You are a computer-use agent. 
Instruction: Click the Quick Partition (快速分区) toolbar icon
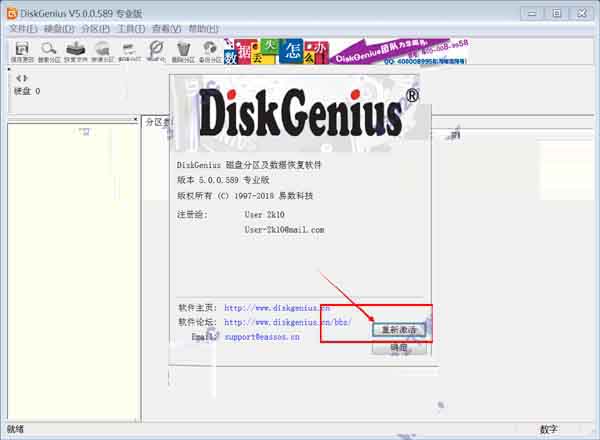tap(103, 52)
